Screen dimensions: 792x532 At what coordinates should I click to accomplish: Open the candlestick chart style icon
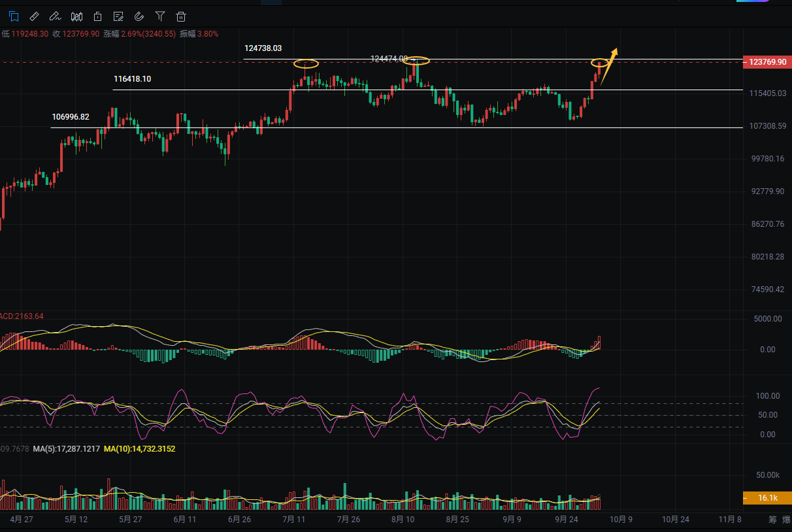point(76,16)
